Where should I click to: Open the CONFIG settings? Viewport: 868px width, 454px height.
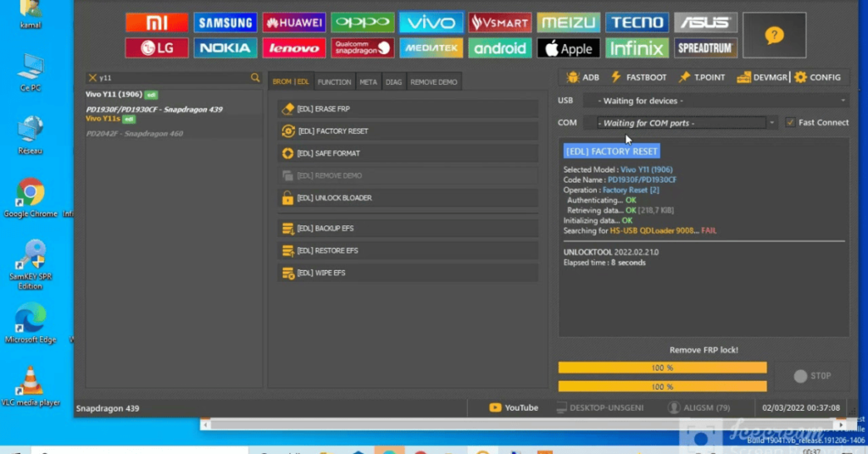[x=818, y=77]
